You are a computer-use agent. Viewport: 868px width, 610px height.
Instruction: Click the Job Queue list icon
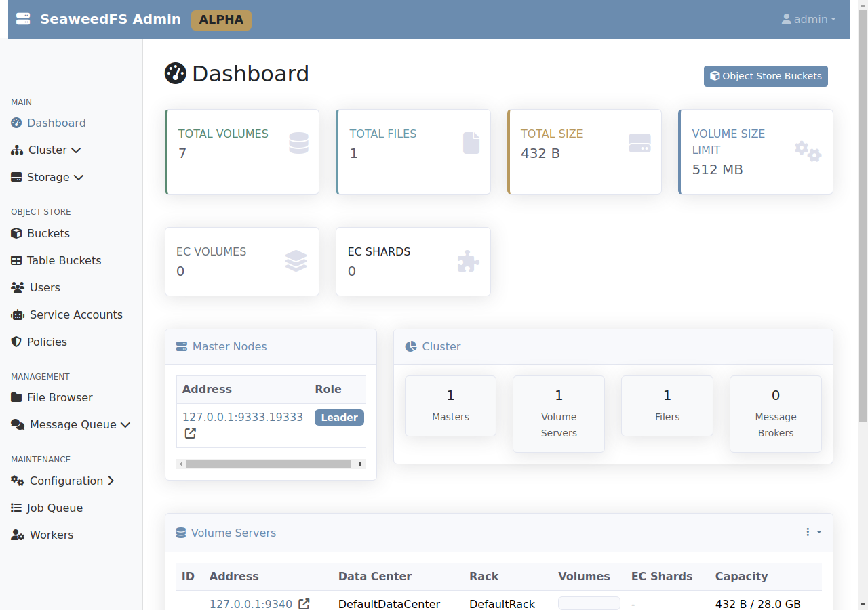point(16,508)
